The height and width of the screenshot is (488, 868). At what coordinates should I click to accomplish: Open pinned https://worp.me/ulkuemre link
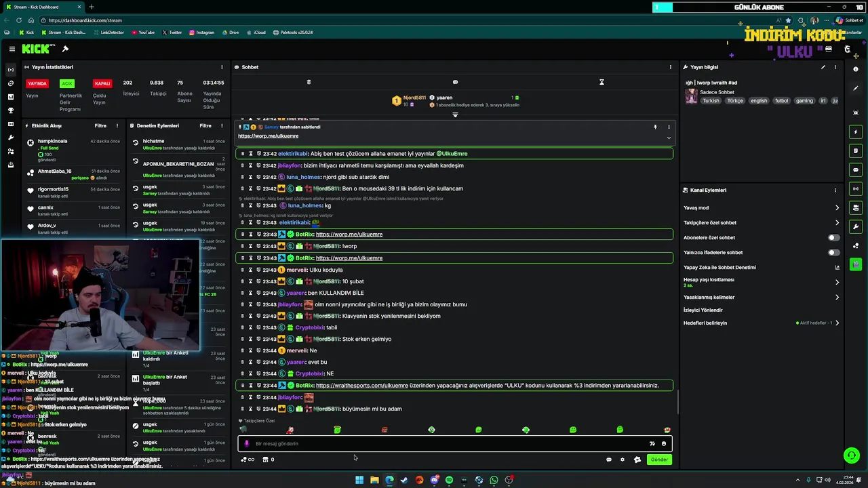pyautogui.click(x=268, y=136)
